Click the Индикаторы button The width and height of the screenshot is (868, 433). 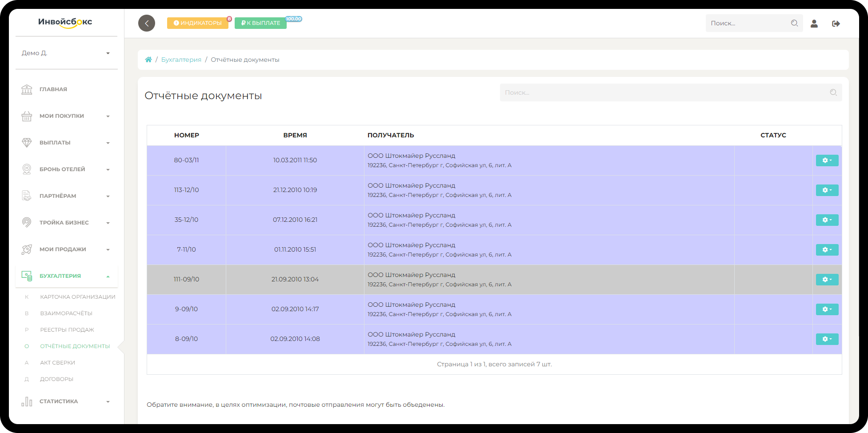tap(197, 23)
